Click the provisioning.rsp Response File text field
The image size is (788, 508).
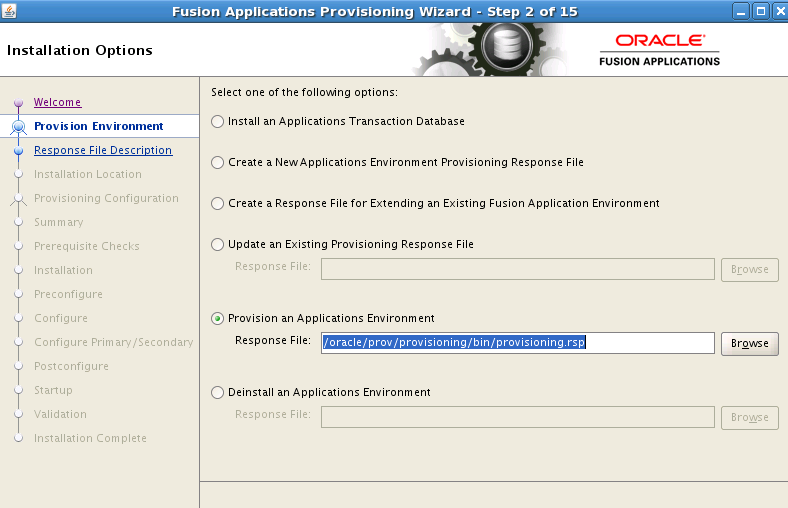(517, 343)
